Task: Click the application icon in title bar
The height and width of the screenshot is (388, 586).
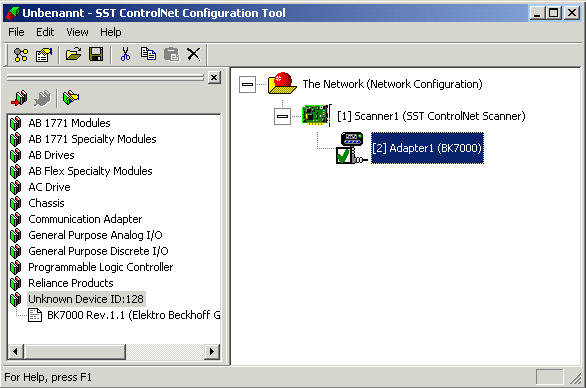Action: point(12,13)
